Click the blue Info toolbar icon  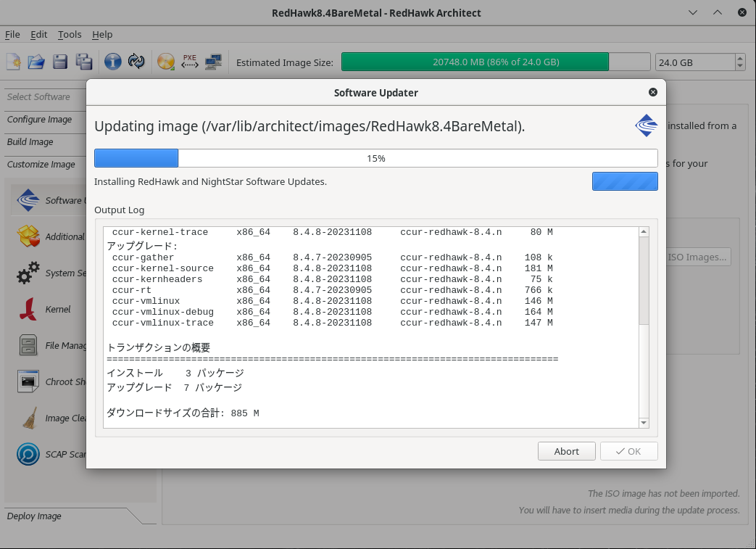(x=113, y=62)
